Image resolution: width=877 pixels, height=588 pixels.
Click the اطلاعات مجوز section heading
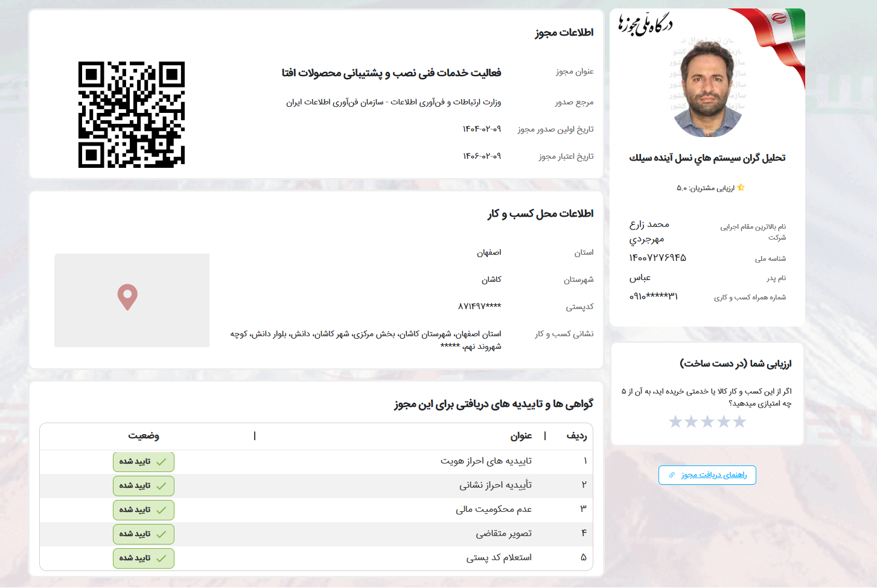564,33
